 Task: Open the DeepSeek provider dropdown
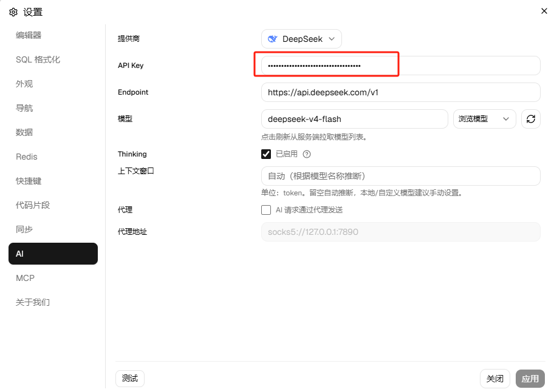tap(301, 39)
